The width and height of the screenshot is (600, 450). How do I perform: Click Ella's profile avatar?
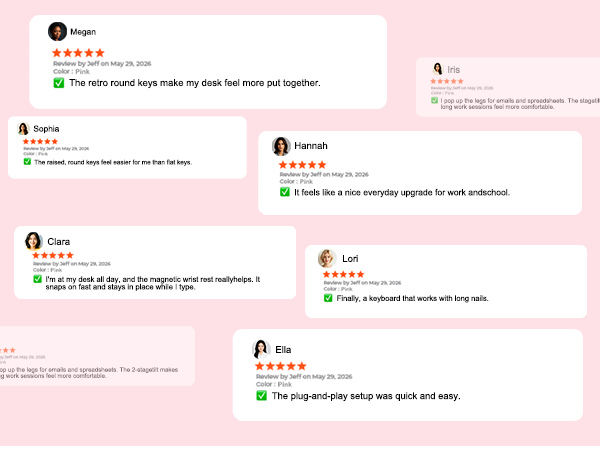click(x=261, y=349)
